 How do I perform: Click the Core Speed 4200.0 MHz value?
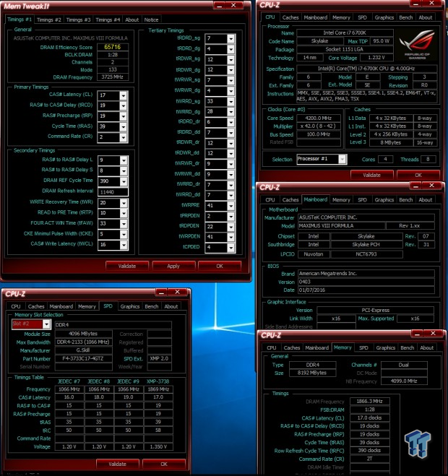click(318, 118)
